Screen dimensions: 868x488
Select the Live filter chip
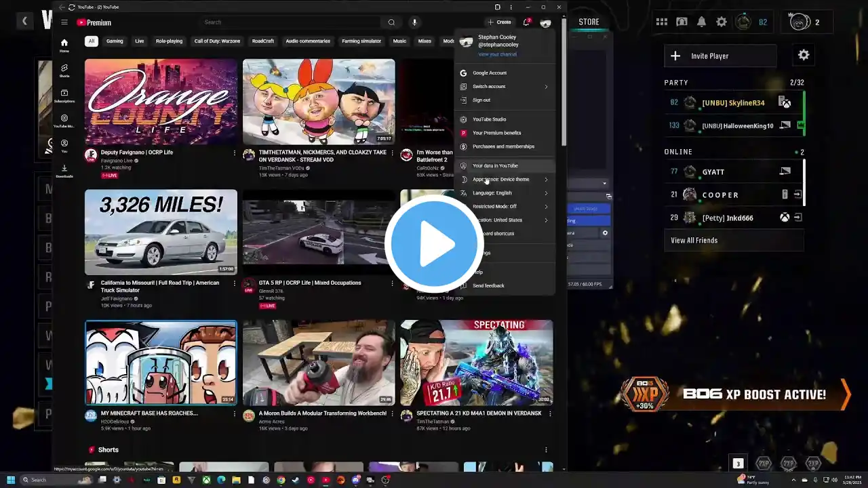pyautogui.click(x=139, y=41)
